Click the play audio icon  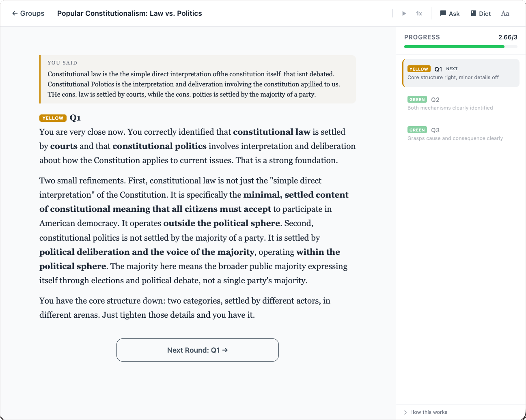coord(404,13)
